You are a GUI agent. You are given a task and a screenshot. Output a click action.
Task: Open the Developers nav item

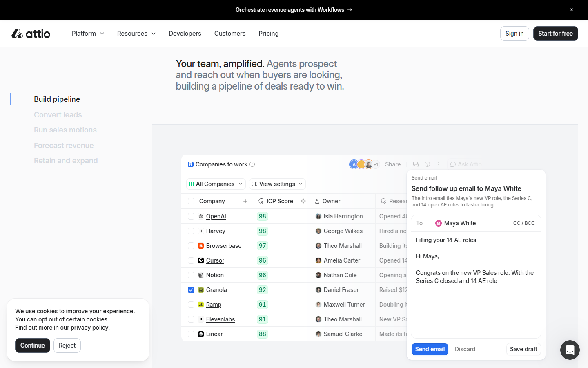[185, 34]
